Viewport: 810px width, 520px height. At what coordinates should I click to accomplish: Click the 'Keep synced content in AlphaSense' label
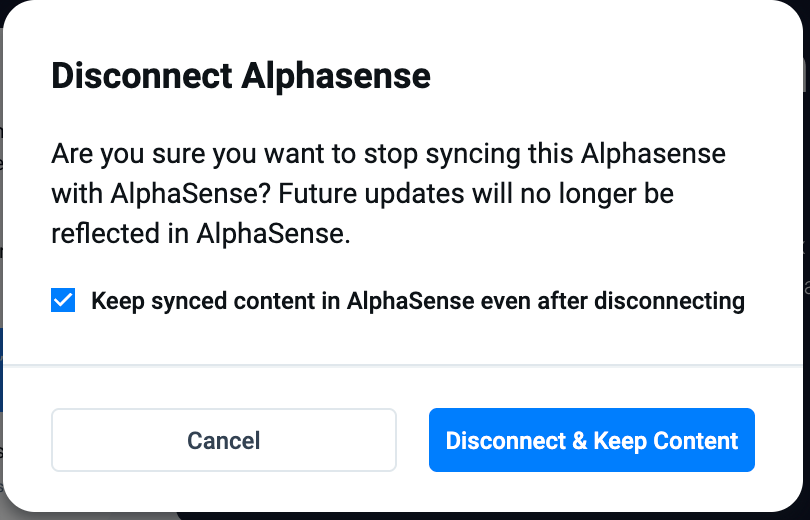(417, 301)
